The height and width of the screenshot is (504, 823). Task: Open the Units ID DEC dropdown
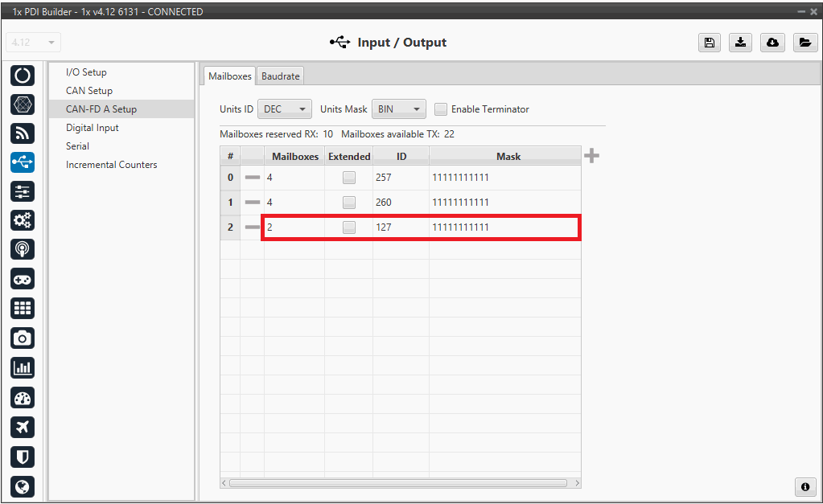coord(285,109)
